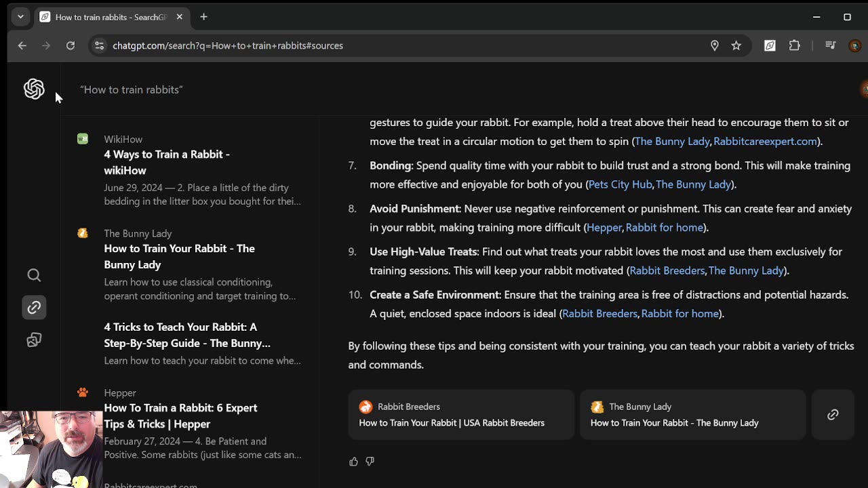Click the Rabbitcareexpert.com source label
868x488 pixels.
click(x=151, y=485)
